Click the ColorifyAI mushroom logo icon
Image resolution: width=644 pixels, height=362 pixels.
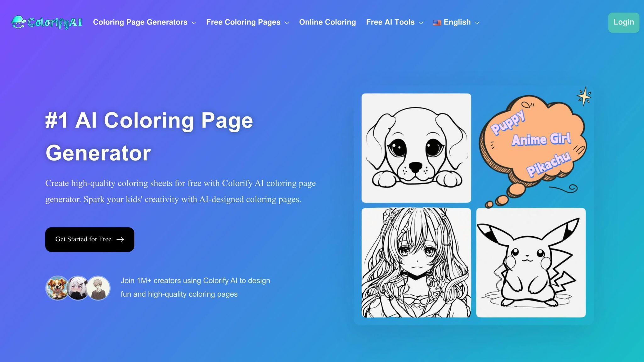coord(18,22)
